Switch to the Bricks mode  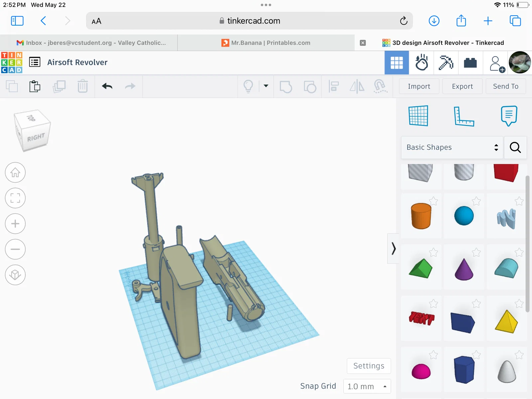pos(470,63)
